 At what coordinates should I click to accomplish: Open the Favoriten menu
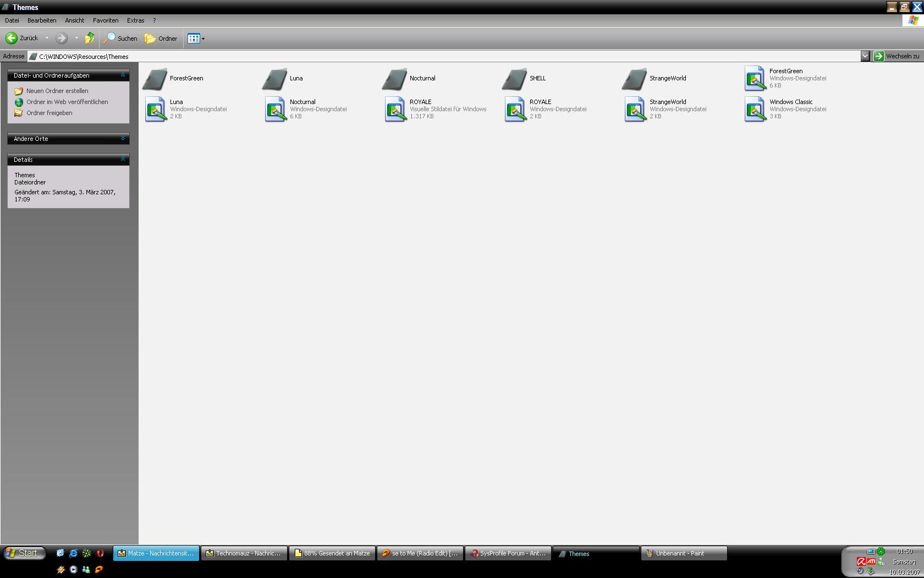(x=106, y=20)
